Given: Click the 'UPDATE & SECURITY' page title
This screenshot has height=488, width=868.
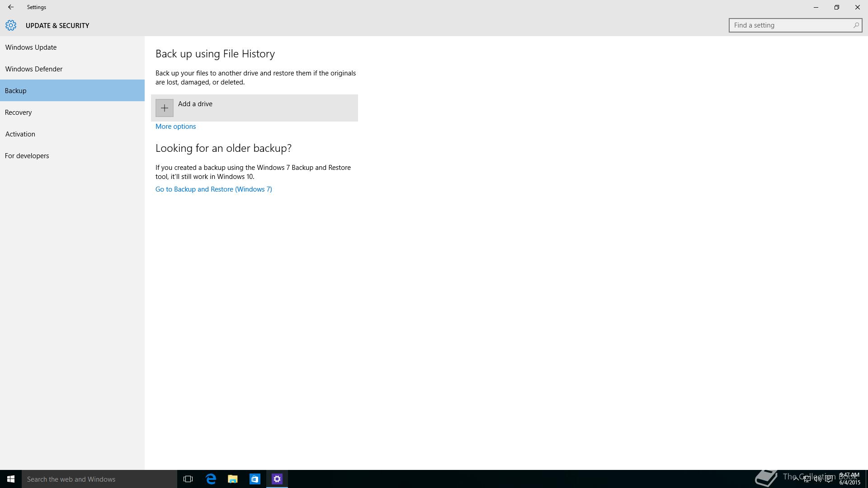Looking at the screenshot, I should click(57, 25).
